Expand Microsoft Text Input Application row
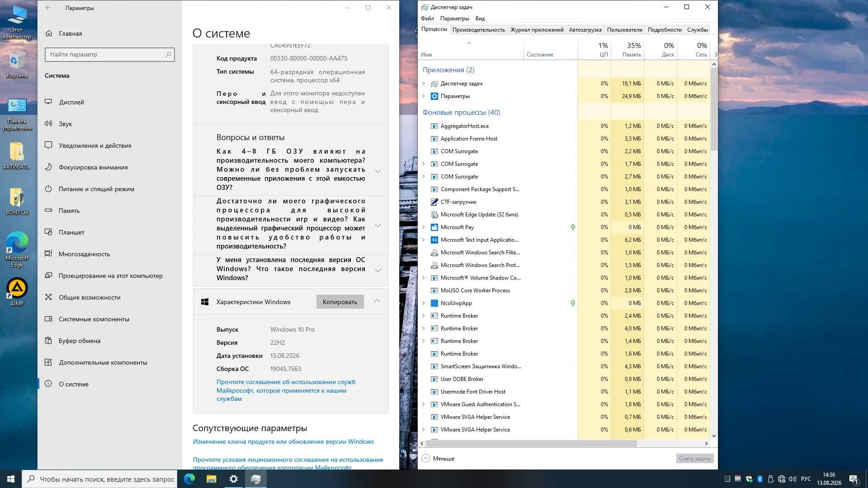This screenshot has width=868, height=488. click(x=424, y=240)
